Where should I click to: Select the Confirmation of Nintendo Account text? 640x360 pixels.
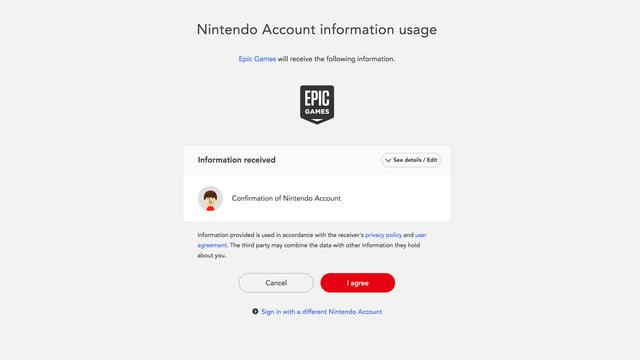coord(286,198)
